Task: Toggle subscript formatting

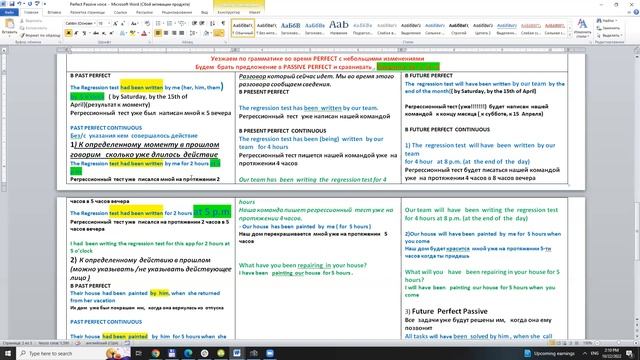Action: (x=104, y=33)
